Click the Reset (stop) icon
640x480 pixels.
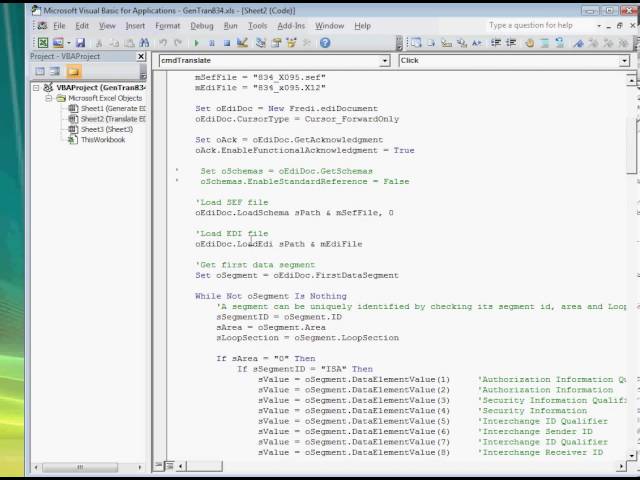tap(227, 43)
